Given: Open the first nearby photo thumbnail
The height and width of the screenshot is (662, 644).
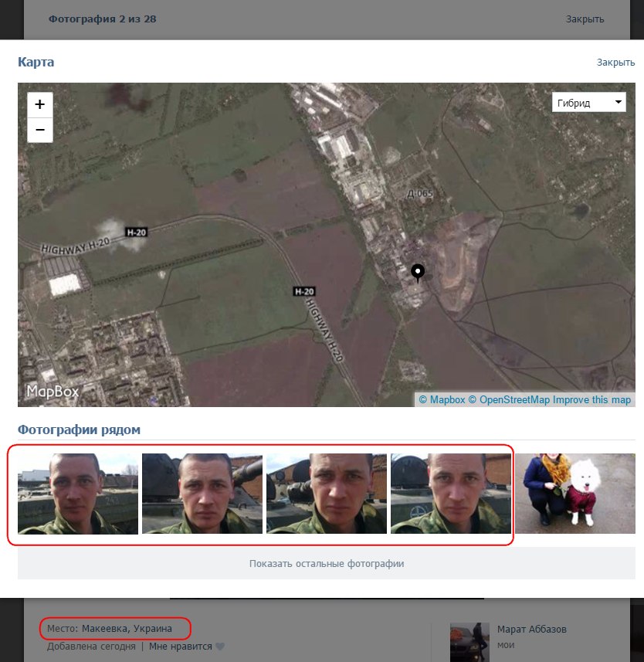Looking at the screenshot, I should [x=78, y=494].
